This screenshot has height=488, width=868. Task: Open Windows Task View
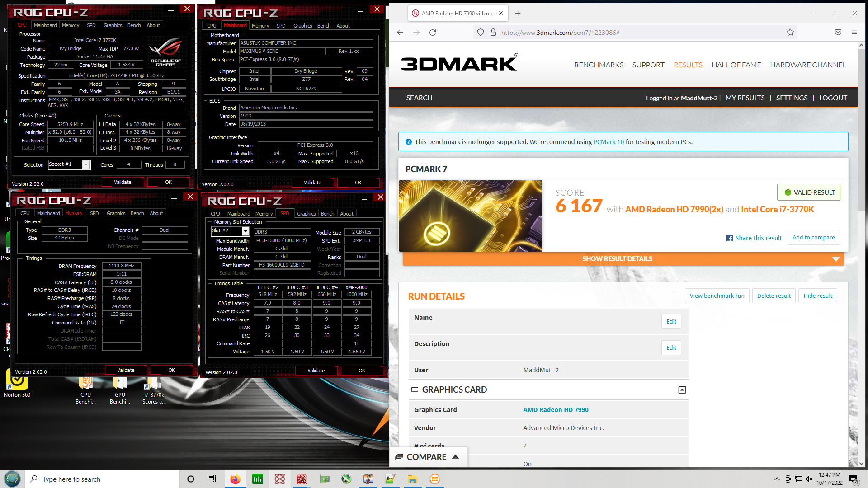[x=212, y=479]
